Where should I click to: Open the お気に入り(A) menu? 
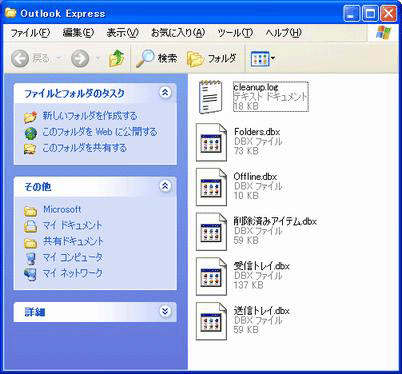(x=178, y=33)
